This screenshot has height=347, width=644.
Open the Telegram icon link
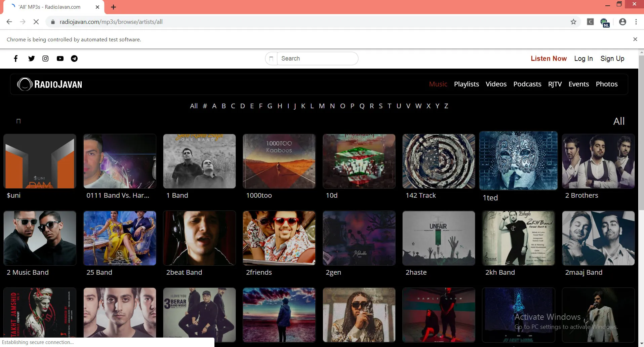coord(74,59)
